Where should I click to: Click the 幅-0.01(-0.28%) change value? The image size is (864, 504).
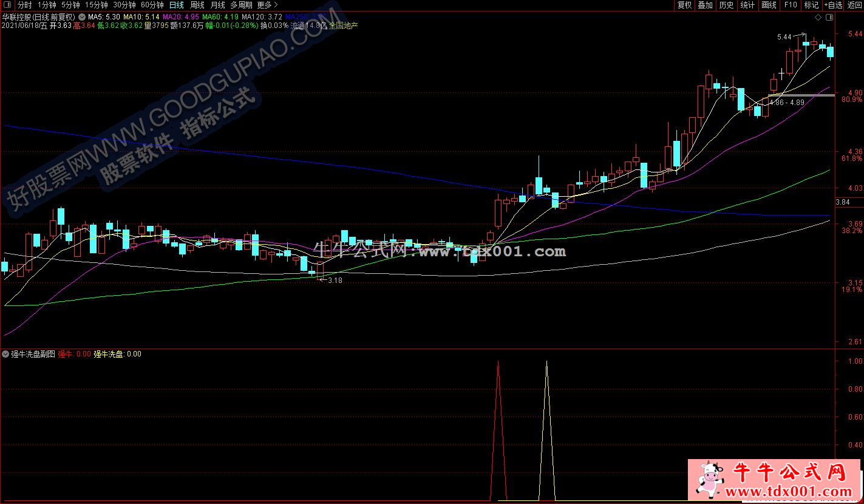click(x=231, y=26)
